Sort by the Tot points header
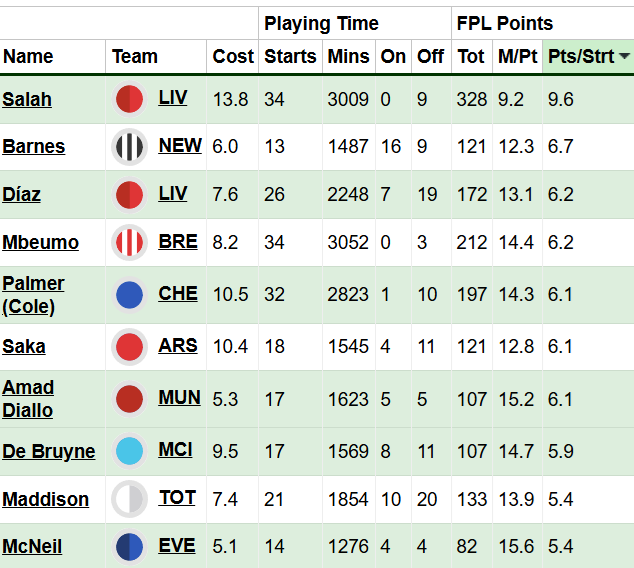 tap(471, 57)
